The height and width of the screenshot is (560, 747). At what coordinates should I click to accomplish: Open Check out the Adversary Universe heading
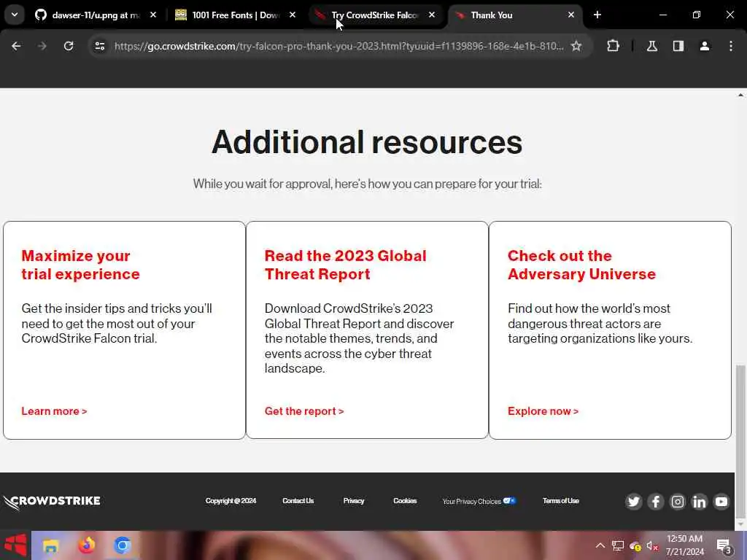(581, 265)
